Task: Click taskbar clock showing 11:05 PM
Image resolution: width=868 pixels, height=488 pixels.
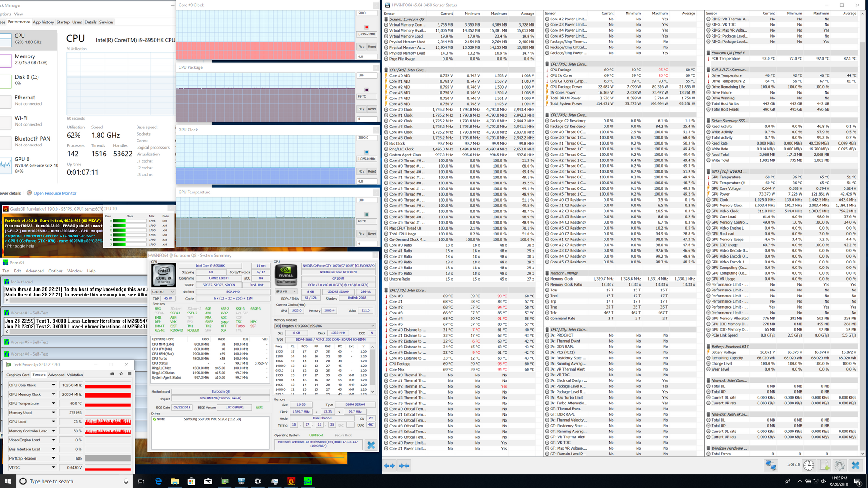Action: 839,481
